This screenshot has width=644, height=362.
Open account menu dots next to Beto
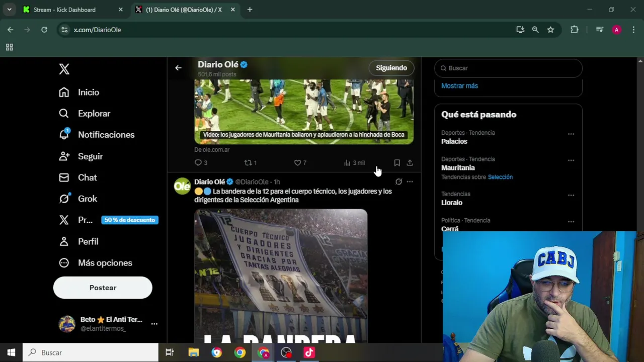pos(154,324)
